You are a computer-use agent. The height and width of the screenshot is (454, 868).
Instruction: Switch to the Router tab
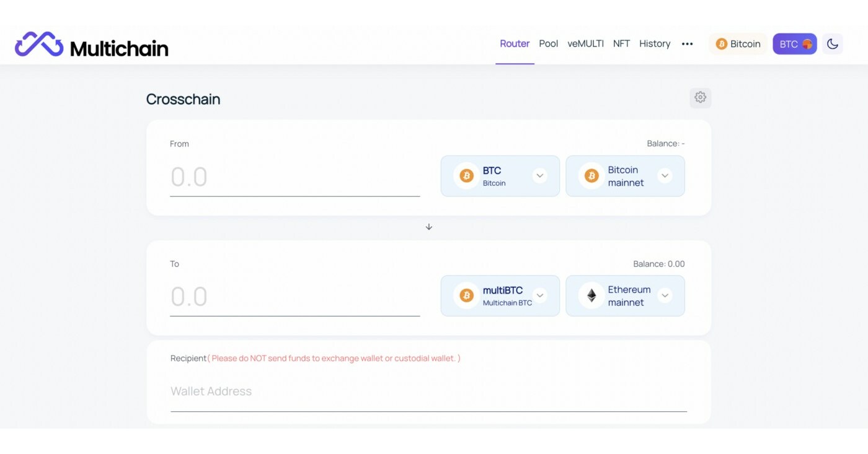pyautogui.click(x=515, y=44)
